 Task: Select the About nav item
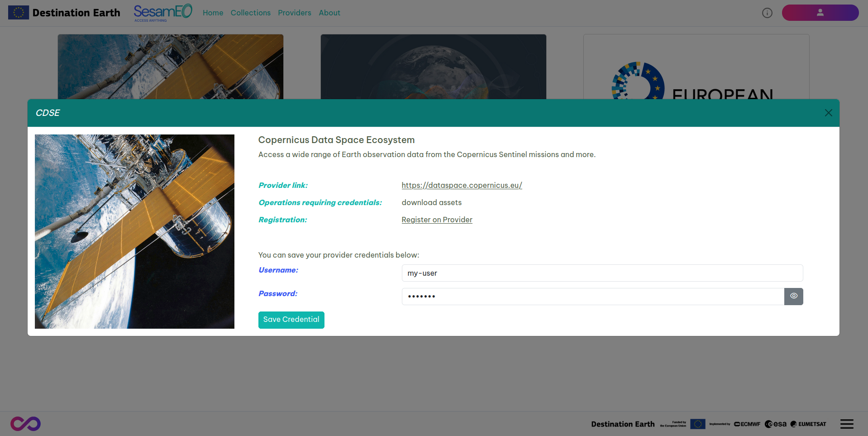point(329,13)
